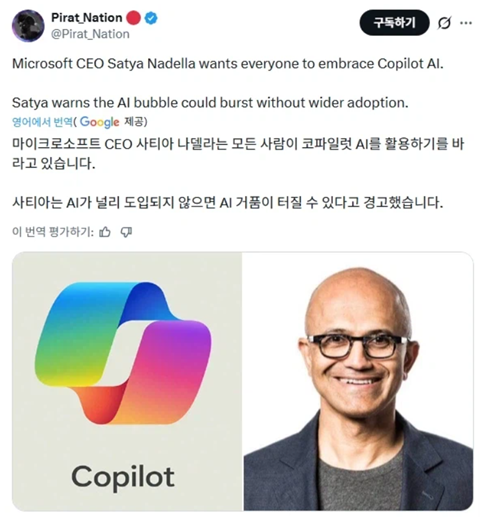The height and width of the screenshot is (529, 490).
Task: Click the blue verified checkmark badge
Action: click(x=151, y=18)
